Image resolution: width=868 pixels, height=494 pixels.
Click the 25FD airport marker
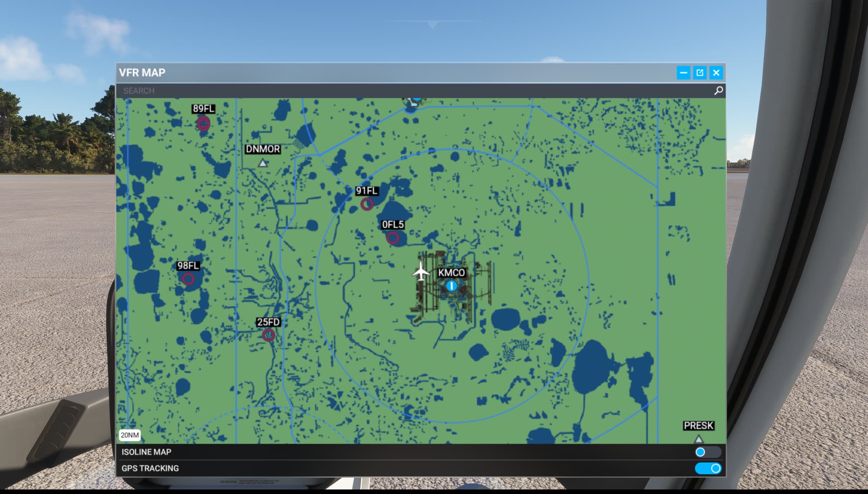pyautogui.click(x=268, y=335)
